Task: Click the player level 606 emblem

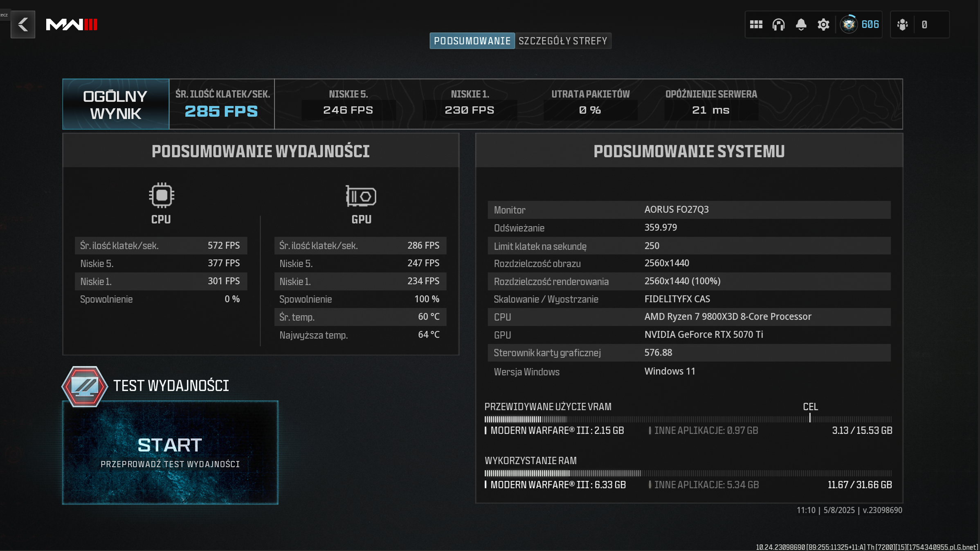Action: click(849, 25)
